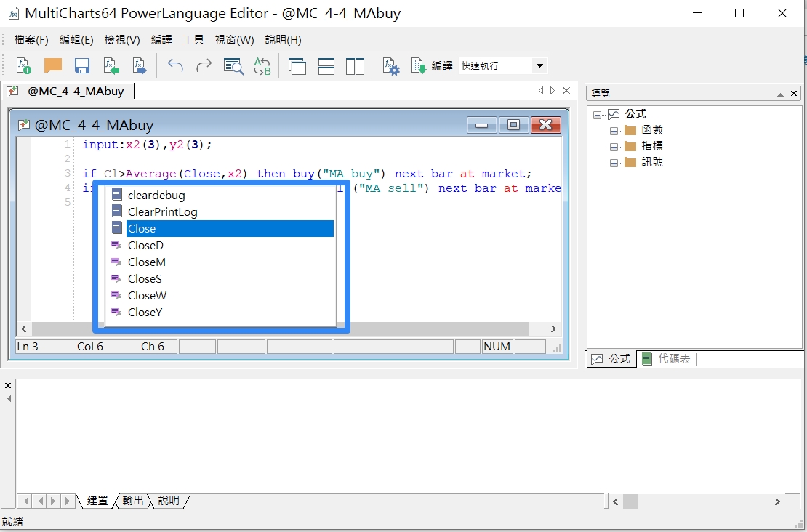Switch to the 代碼表 navigator tab

point(667,359)
